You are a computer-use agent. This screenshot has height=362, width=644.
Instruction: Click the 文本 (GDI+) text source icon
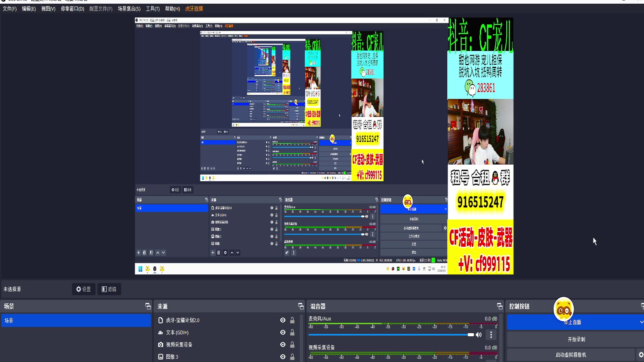tap(160, 333)
